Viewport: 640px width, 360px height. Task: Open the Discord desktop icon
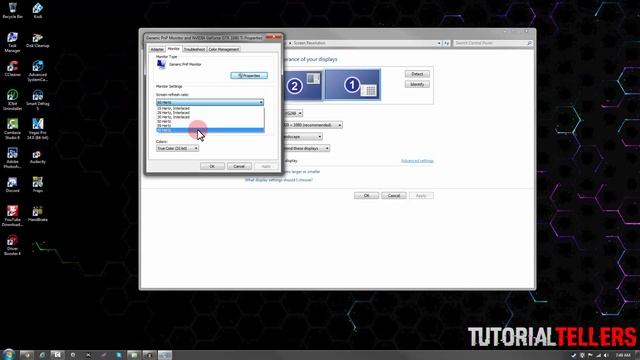(13, 185)
